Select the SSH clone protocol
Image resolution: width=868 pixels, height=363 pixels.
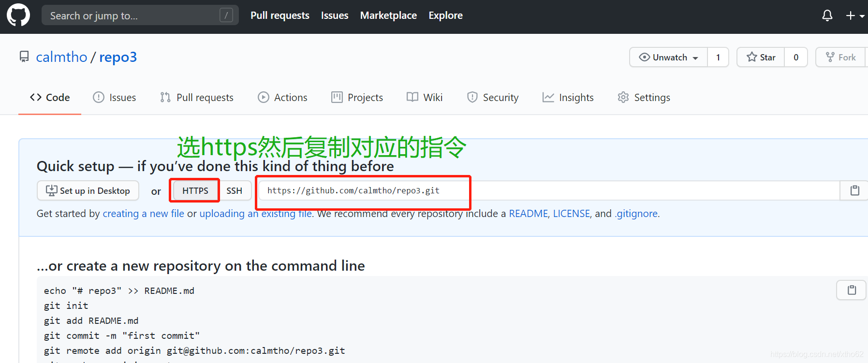tap(234, 190)
